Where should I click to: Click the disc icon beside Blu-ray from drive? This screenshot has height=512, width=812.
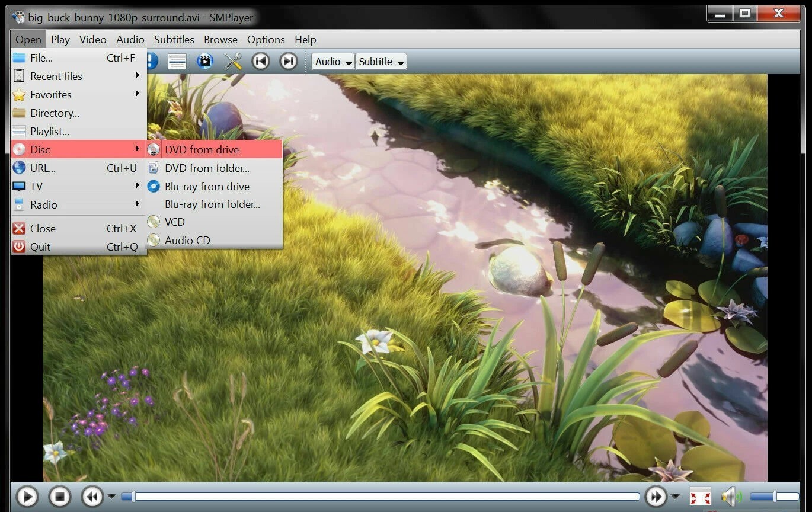(154, 186)
